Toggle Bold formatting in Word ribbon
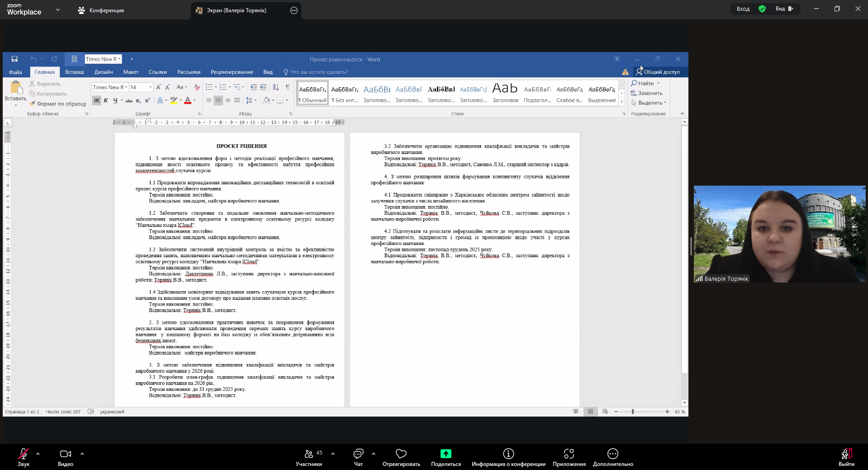 [x=96, y=101]
